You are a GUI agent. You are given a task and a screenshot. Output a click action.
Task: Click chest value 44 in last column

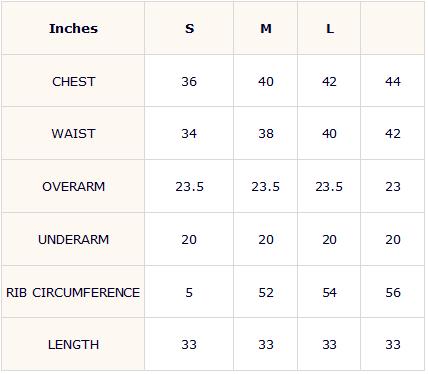[x=393, y=82]
